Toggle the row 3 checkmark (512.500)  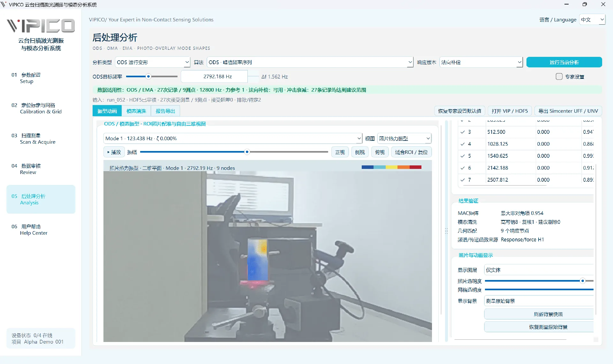click(x=462, y=132)
